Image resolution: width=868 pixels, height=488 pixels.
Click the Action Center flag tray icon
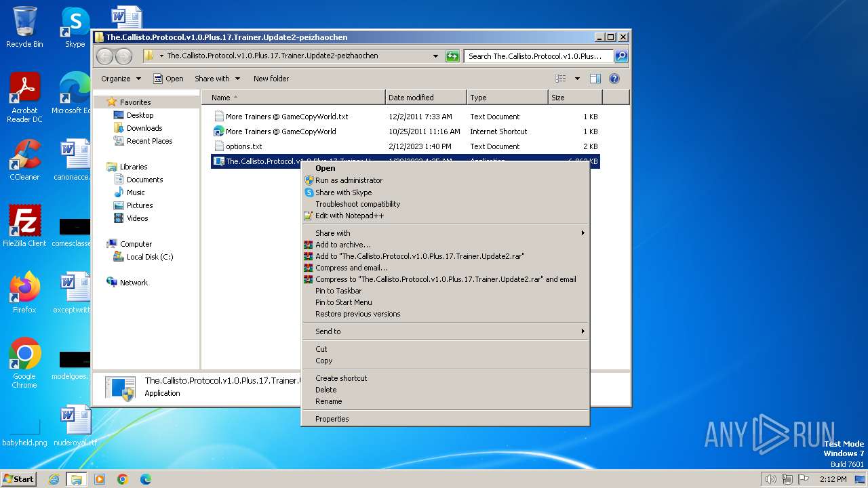click(804, 479)
